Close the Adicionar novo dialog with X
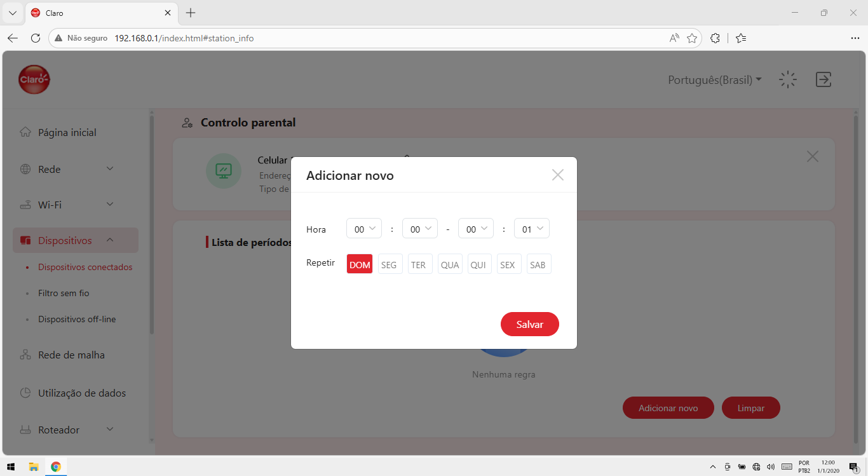868x476 pixels. click(558, 175)
